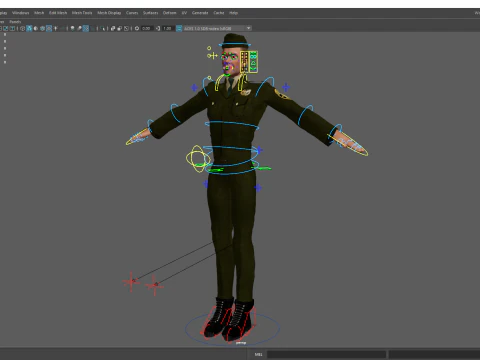The height and width of the screenshot is (360, 480).
Task: Open the Cache menu
Action: 219,13
